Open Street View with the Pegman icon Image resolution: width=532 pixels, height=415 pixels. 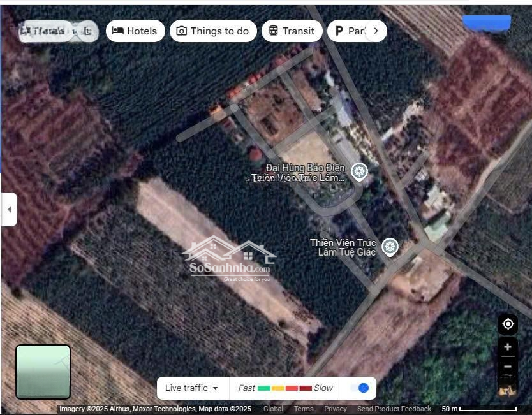(508, 388)
